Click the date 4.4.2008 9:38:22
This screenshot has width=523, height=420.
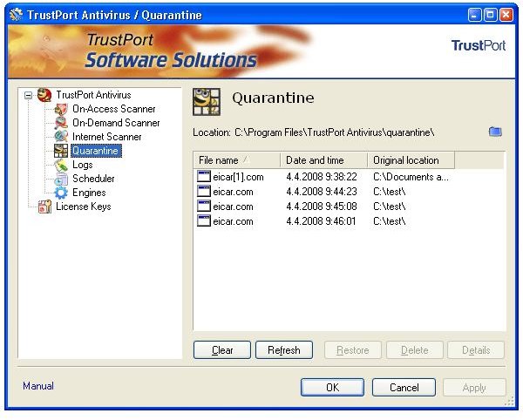[x=322, y=177]
